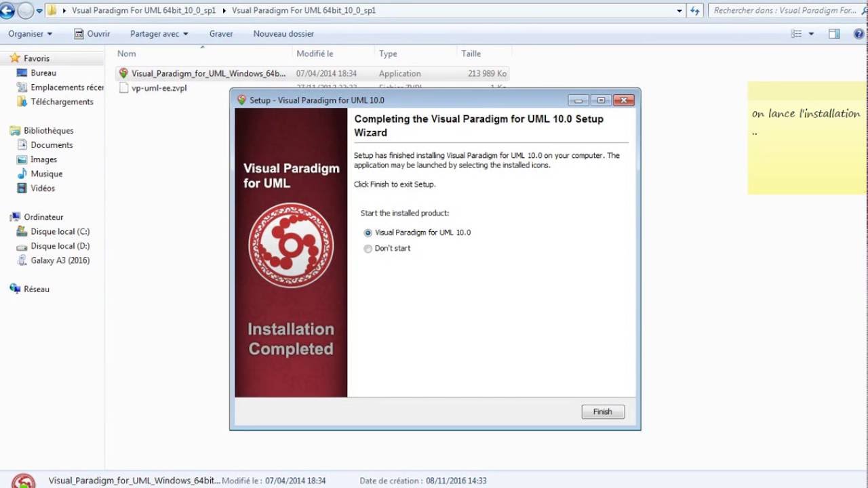Image resolution: width=868 pixels, height=488 pixels.
Task: Open Documents library
Action: [52, 145]
